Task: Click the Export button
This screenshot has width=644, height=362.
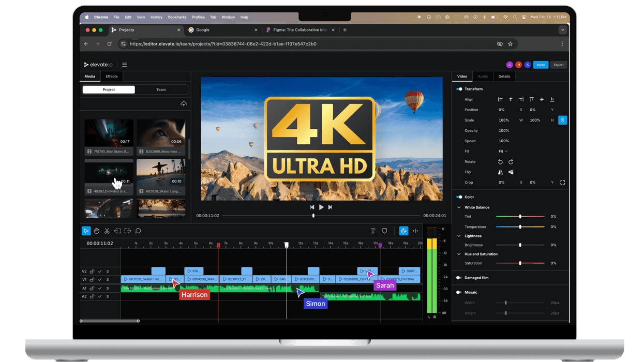Action: click(559, 65)
